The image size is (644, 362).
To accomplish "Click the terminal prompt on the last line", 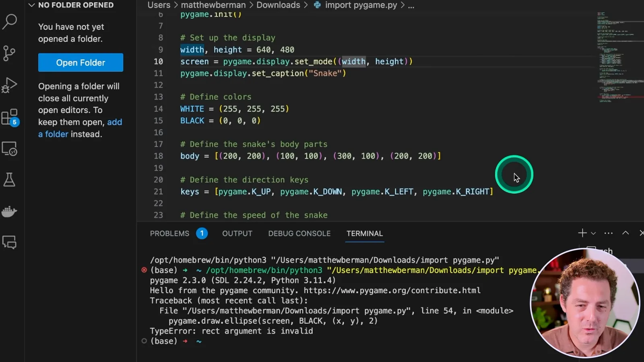I will pos(175,341).
